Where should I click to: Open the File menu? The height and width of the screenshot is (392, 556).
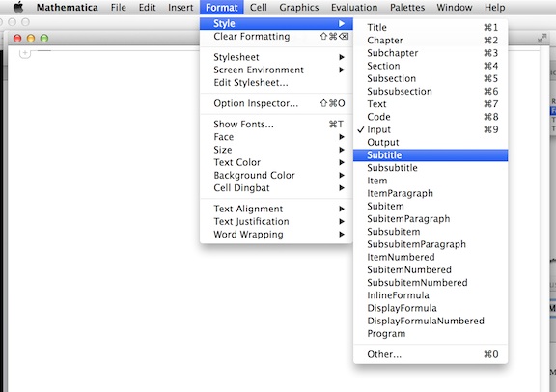pyautogui.click(x=118, y=8)
